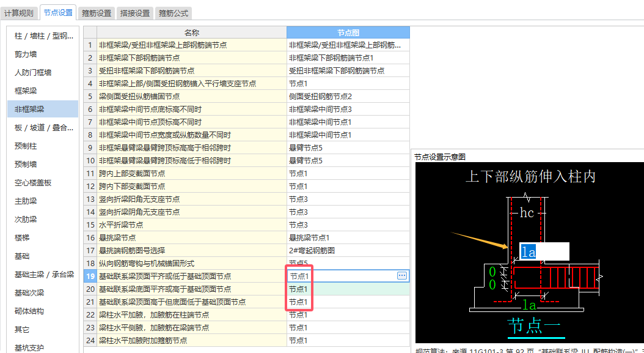644x353 pixels.
Task: Select 预制墙 in the sidebar
Action: (43, 164)
